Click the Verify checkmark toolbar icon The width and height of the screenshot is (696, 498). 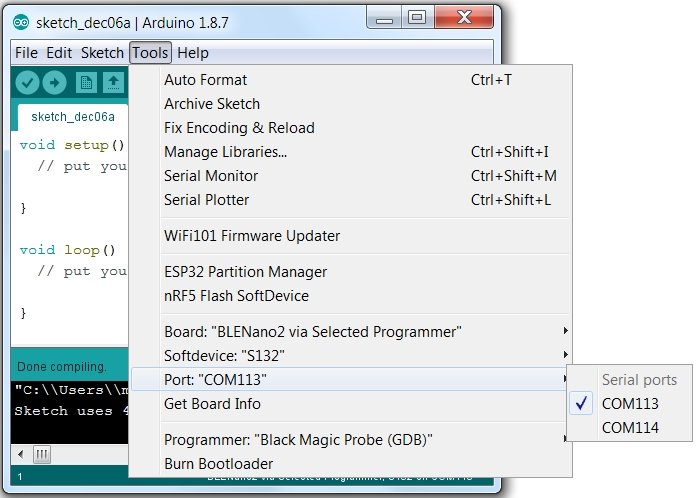pyautogui.click(x=27, y=83)
